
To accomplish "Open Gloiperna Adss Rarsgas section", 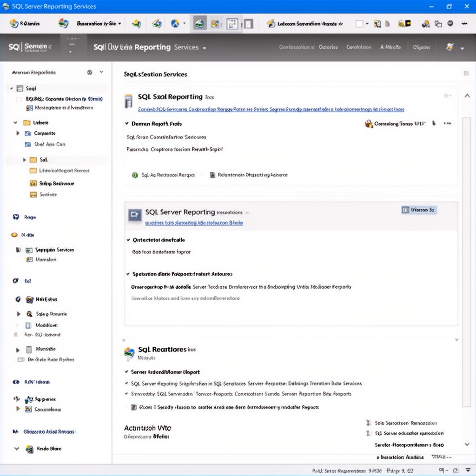I will (x=49, y=432).
